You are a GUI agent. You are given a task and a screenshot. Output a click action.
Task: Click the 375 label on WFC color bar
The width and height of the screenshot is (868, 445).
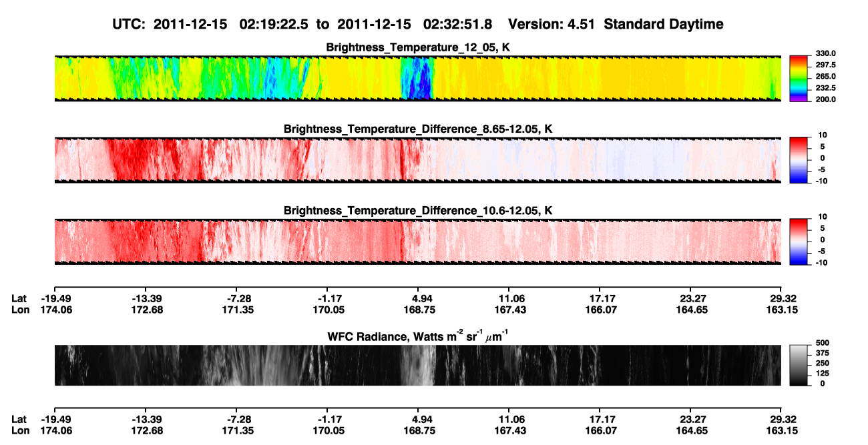[x=821, y=354]
